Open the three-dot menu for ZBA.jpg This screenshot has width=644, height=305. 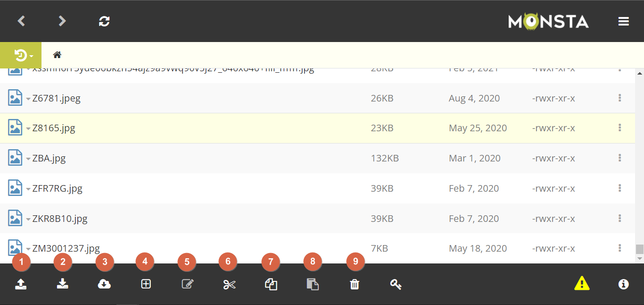tap(619, 158)
